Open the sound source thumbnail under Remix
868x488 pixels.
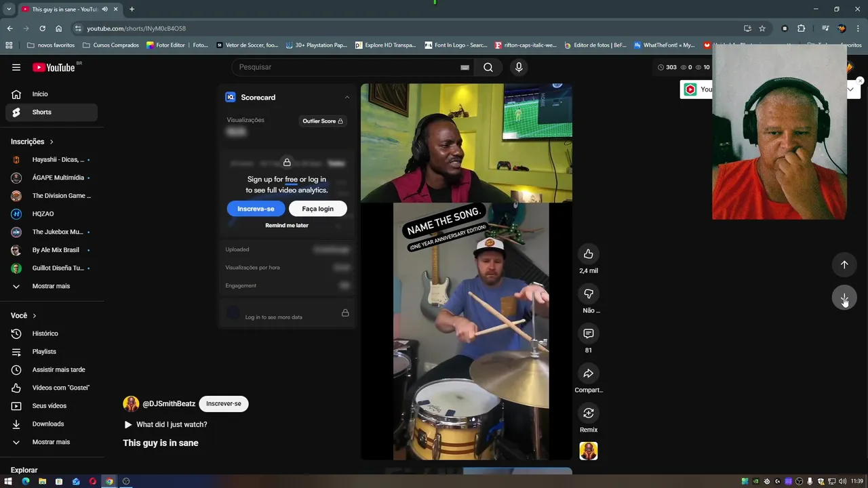tap(589, 451)
